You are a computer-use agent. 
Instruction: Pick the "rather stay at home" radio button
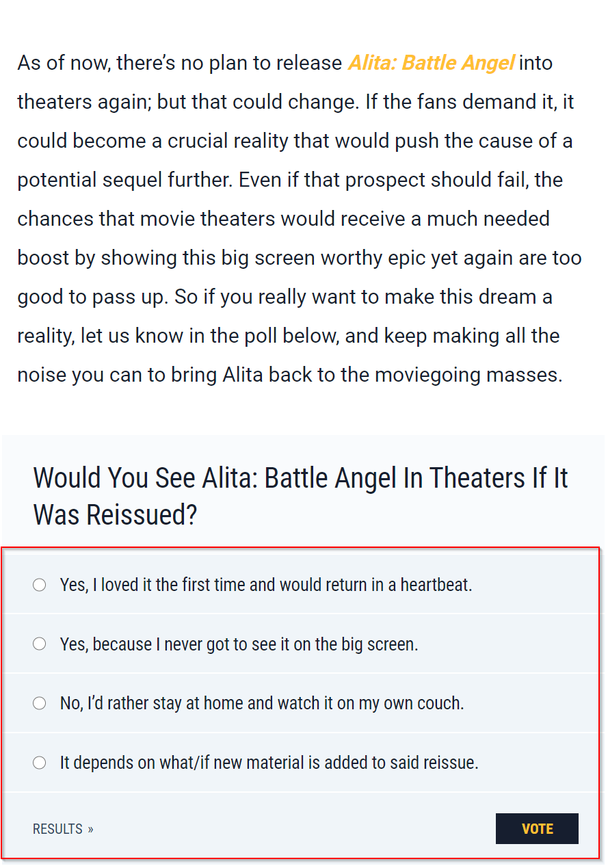click(x=40, y=703)
